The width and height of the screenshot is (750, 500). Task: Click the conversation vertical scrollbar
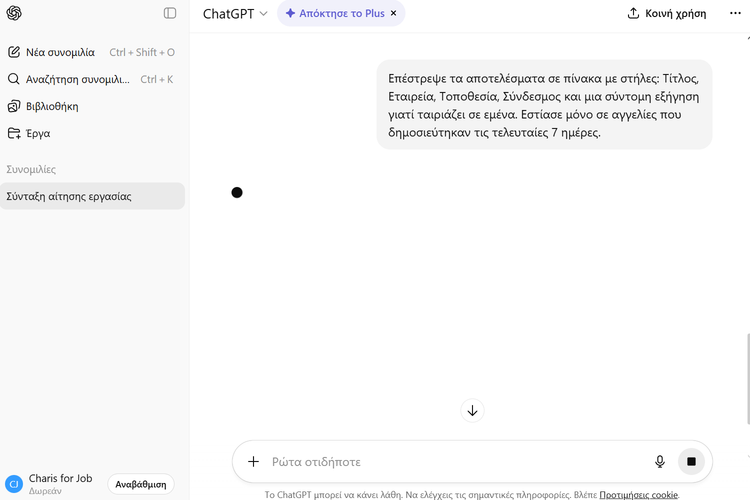pos(748,379)
